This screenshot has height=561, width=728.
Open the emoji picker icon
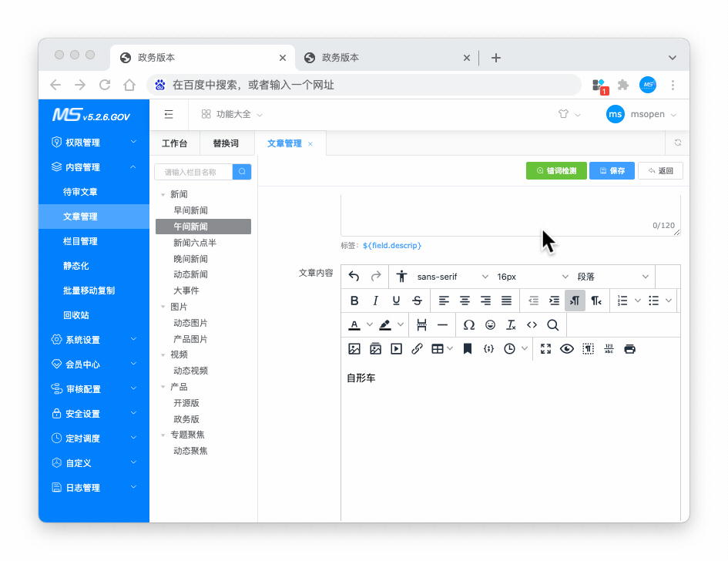[x=490, y=325]
